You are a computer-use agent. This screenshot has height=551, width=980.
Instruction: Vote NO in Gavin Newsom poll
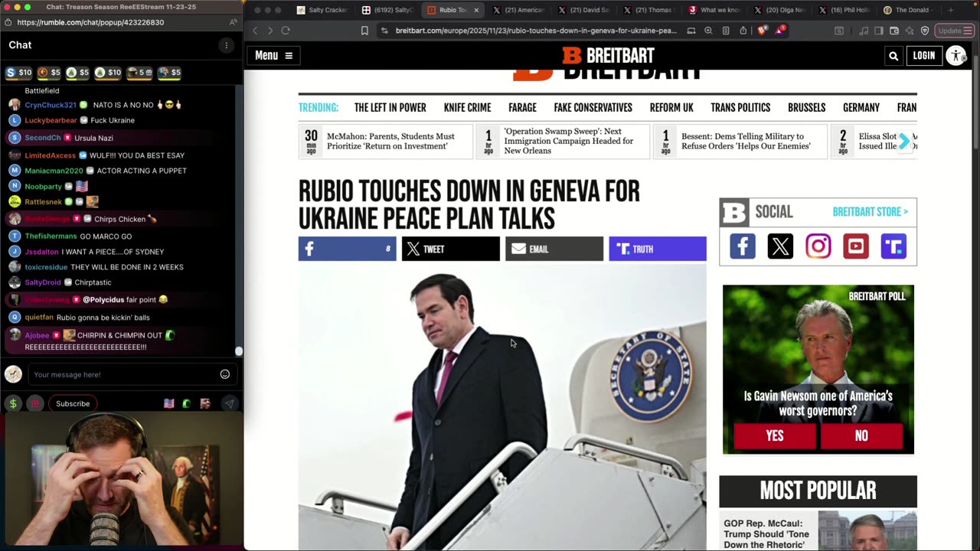(x=861, y=435)
